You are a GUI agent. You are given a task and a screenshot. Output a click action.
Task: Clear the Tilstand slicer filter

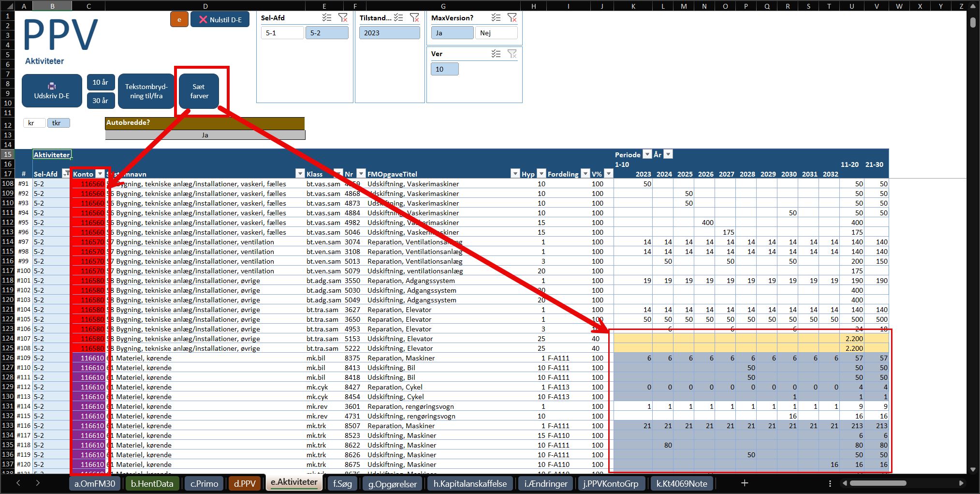point(414,18)
